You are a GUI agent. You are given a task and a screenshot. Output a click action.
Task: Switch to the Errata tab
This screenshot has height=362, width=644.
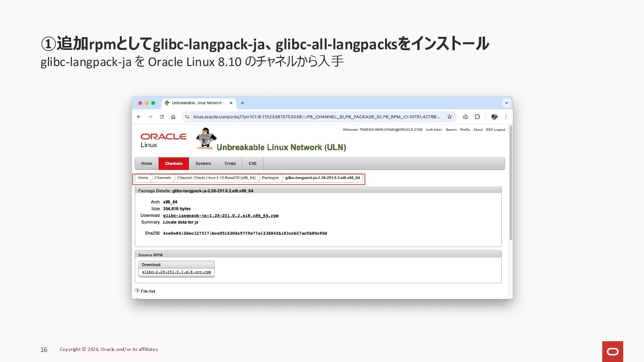(230, 164)
